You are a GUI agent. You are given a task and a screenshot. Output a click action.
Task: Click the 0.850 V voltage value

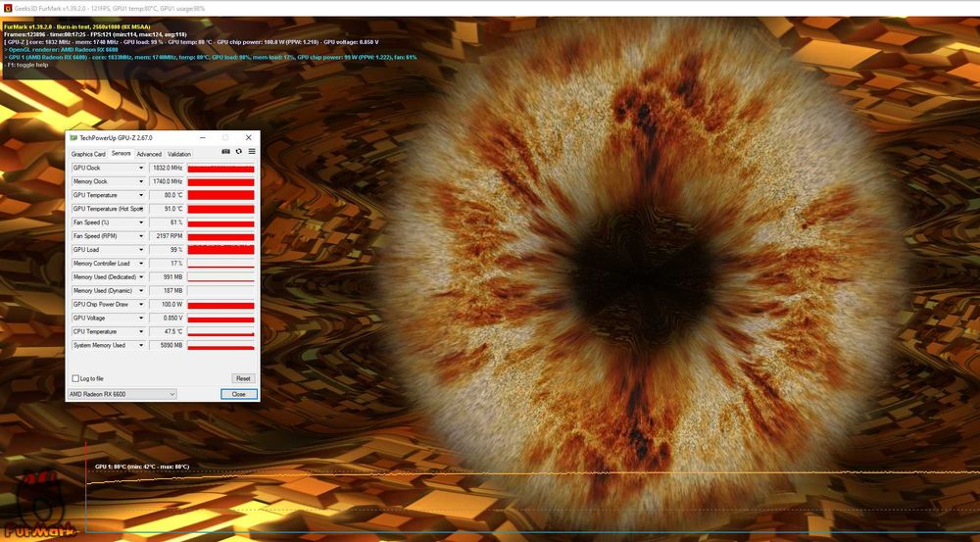167,319
